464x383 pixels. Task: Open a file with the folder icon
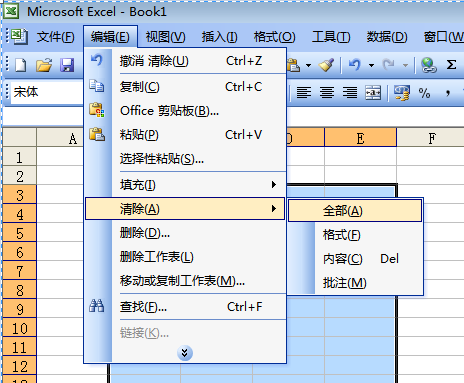tap(44, 65)
